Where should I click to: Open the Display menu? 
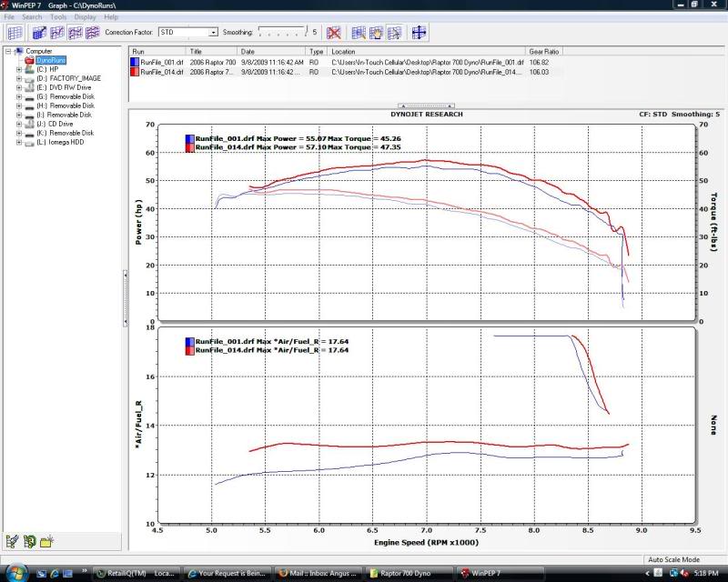(85, 16)
